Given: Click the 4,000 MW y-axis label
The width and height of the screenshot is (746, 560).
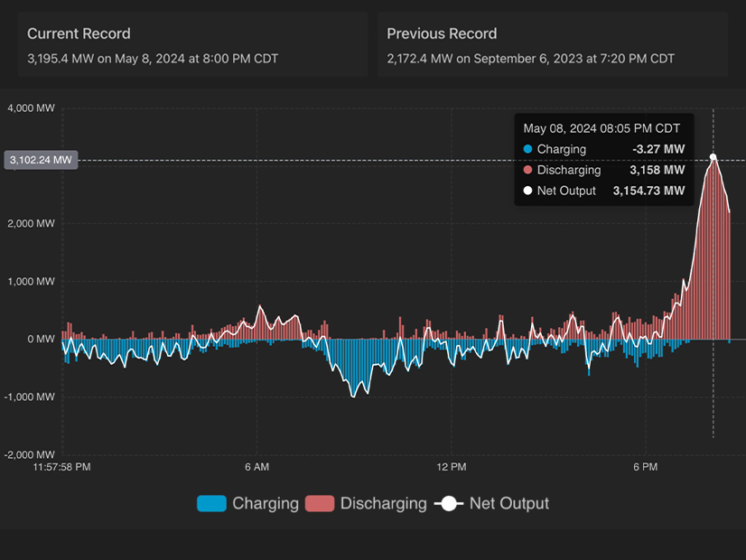Looking at the screenshot, I should tap(32, 108).
